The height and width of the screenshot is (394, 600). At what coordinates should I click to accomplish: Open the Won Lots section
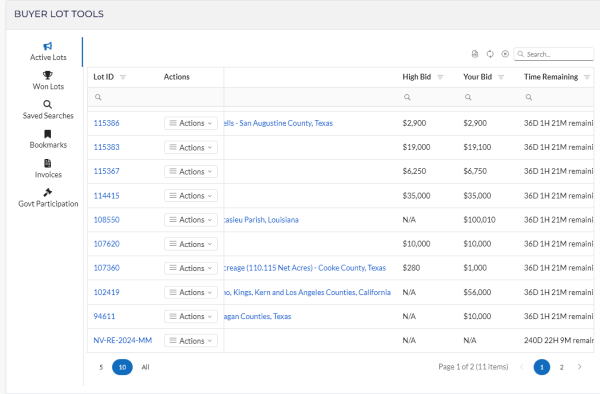(48, 81)
